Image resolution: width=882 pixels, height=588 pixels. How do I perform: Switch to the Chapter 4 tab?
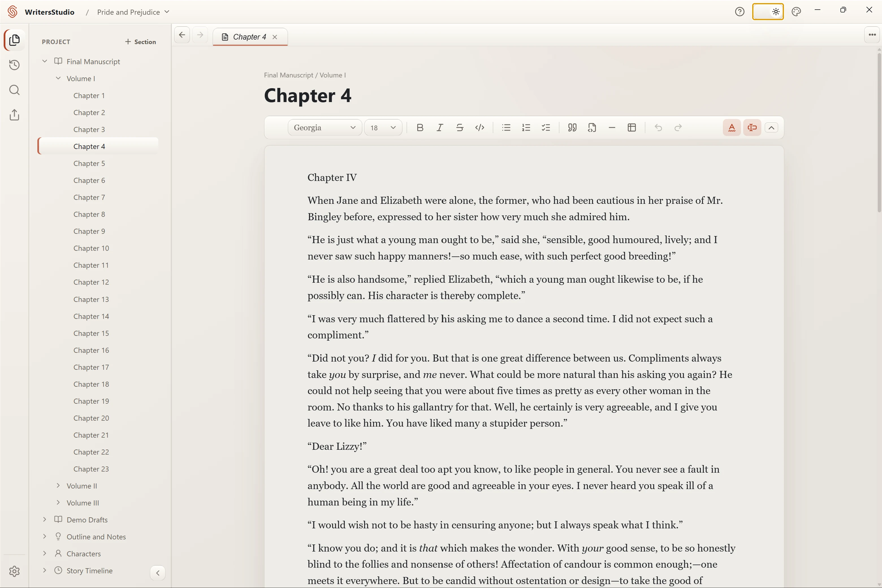click(x=250, y=37)
